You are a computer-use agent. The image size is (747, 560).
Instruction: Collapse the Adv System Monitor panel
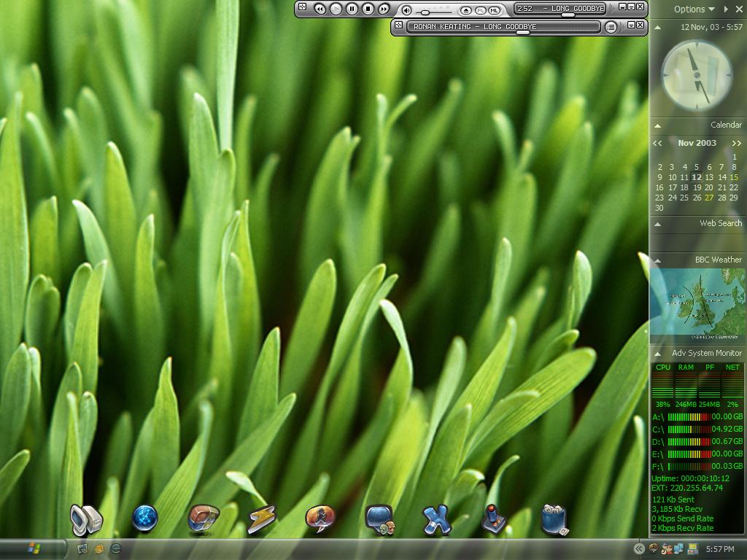(657, 354)
